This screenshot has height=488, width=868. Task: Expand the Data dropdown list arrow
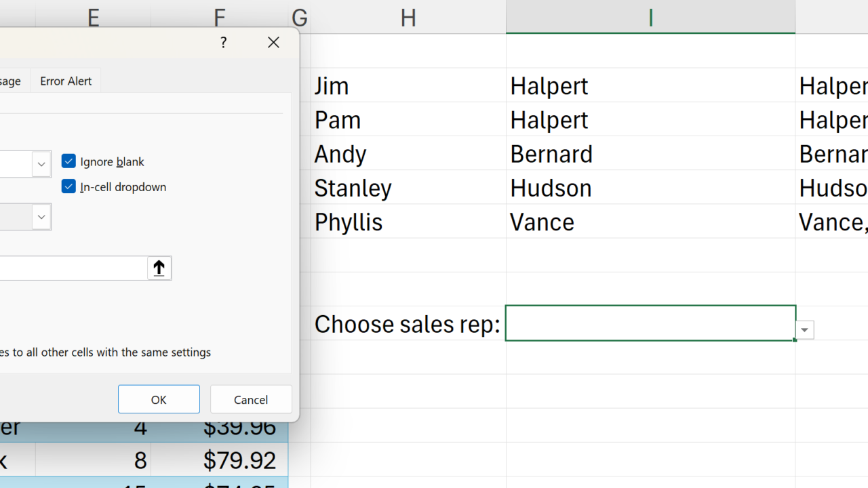click(41, 217)
